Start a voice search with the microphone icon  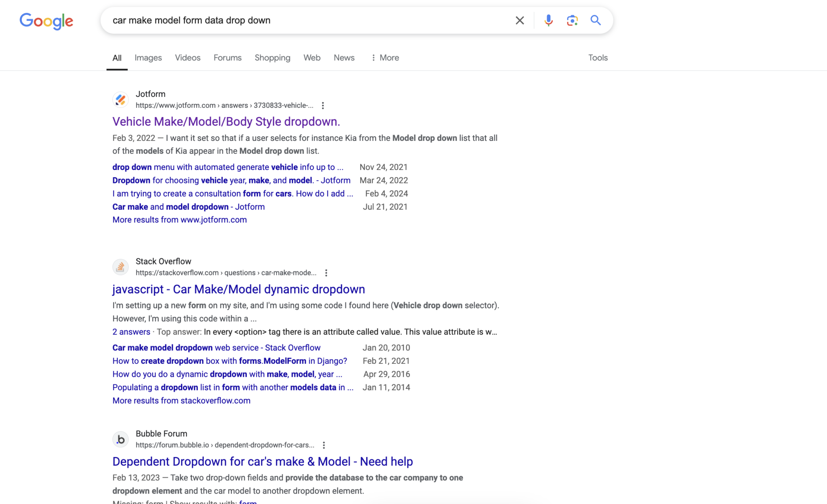(548, 20)
